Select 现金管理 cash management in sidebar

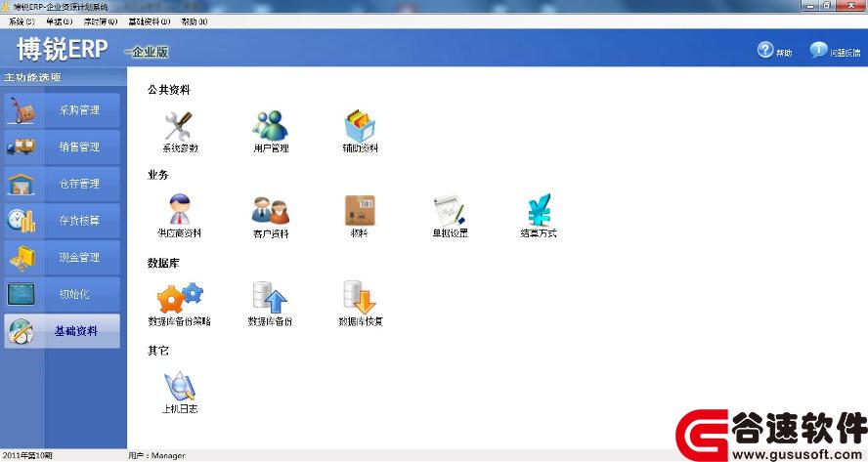(x=62, y=257)
